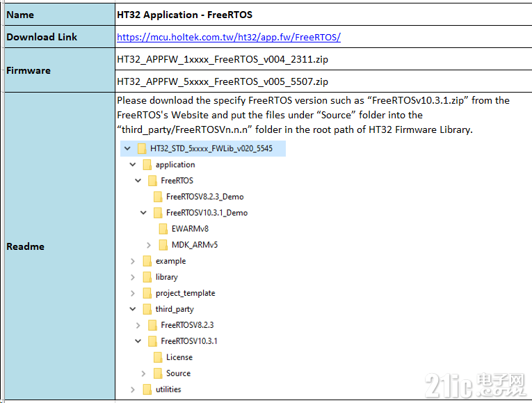
Task: Click the FreeRTOSV8.2.3_Demo folder icon
Action: 158,196
